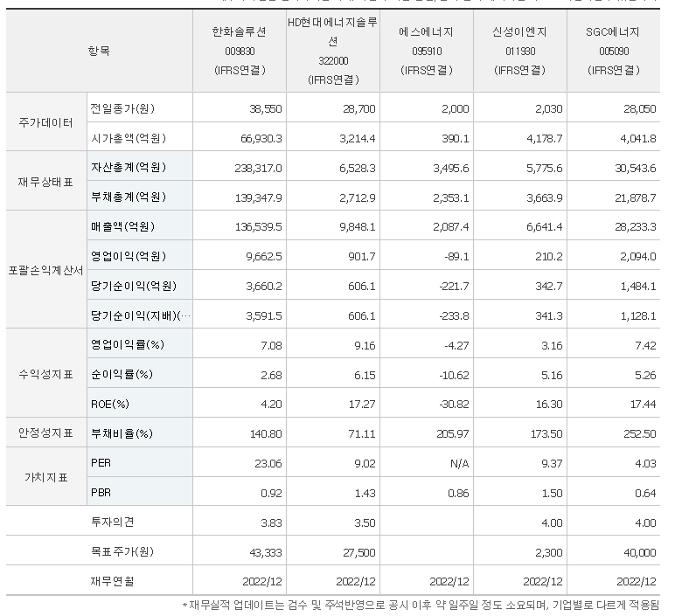Click SGC에너지 operating profit 2,094.0
The height and width of the screenshot is (616, 675).
click(x=638, y=257)
